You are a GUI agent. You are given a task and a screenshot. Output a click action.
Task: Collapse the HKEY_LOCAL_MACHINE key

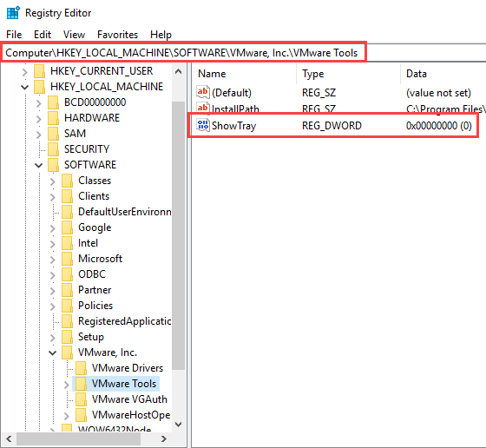tap(25, 88)
